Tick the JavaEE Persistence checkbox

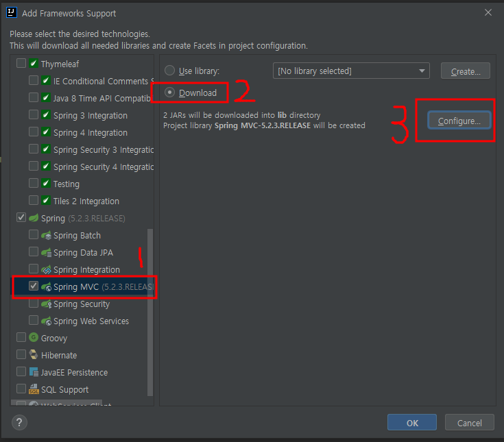(x=21, y=371)
